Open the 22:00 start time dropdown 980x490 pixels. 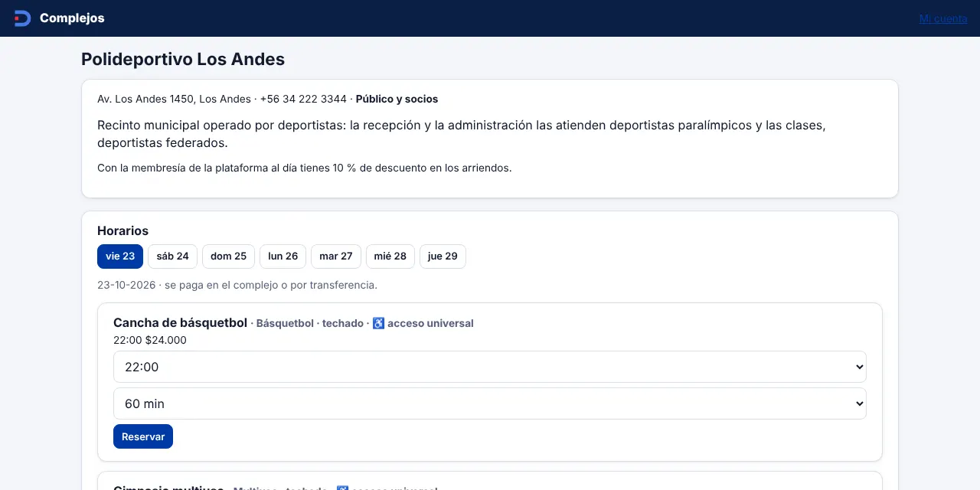tap(490, 367)
